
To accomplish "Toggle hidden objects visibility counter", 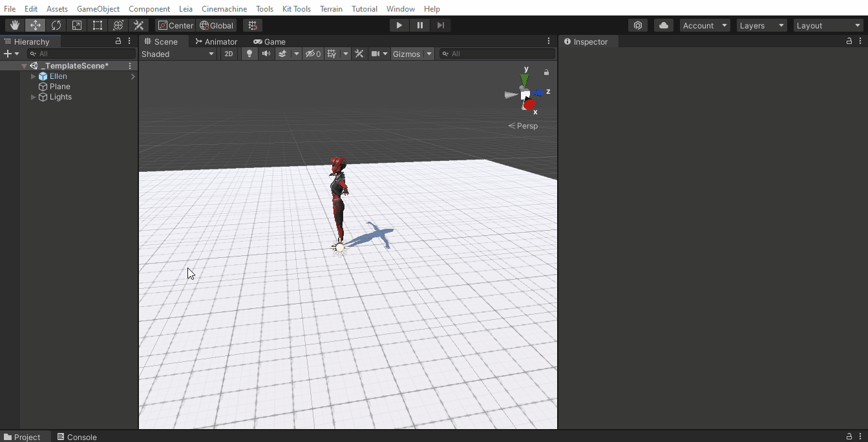I will click(x=313, y=54).
